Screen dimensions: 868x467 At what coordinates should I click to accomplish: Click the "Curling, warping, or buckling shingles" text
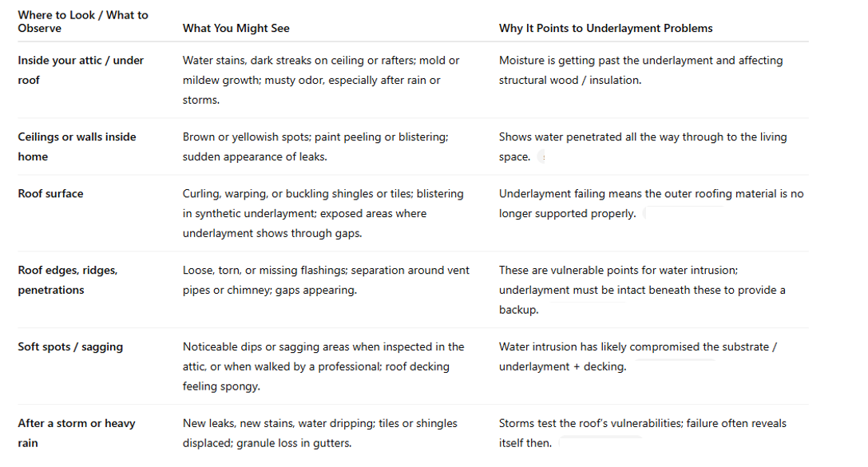click(x=323, y=214)
